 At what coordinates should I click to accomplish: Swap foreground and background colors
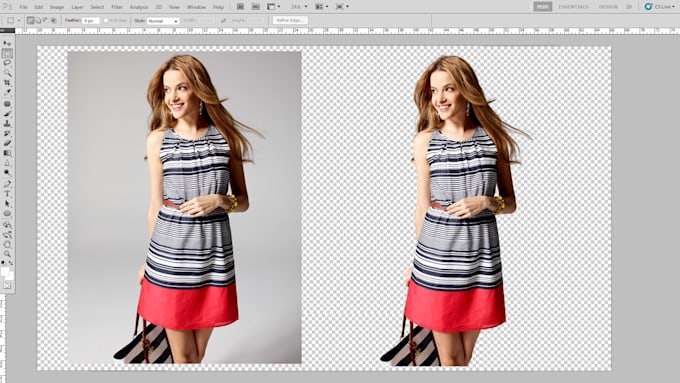click(11, 263)
